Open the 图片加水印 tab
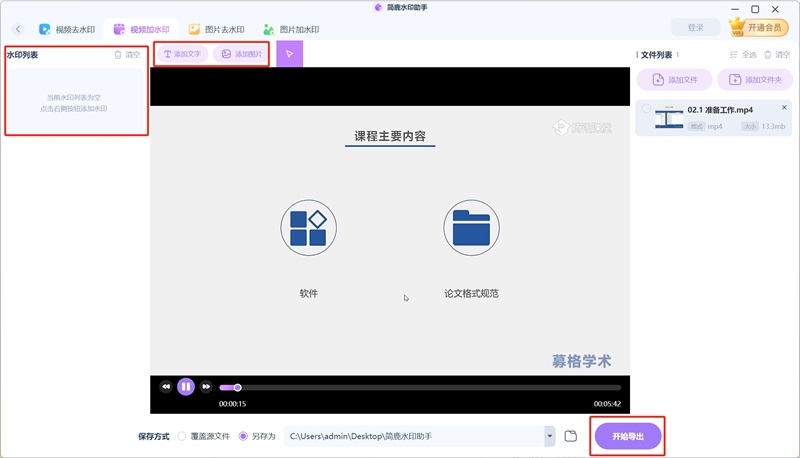800x458 pixels. [291, 30]
